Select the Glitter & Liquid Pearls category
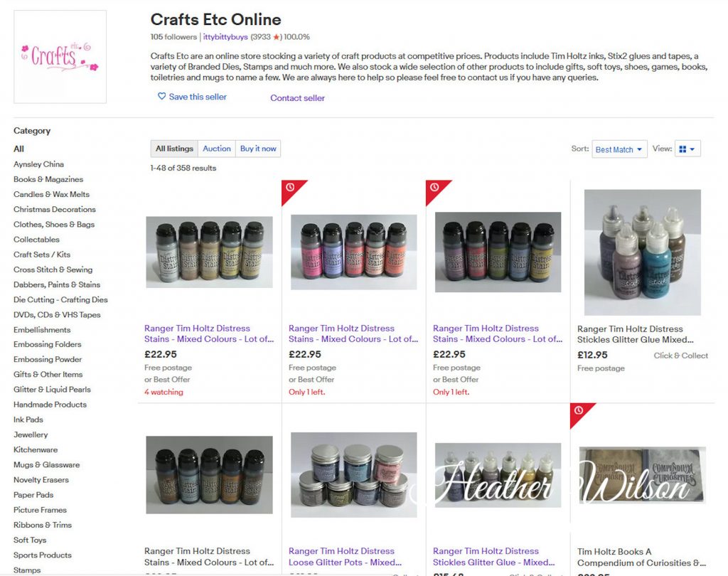Viewport: 728px width, 576px height. click(52, 389)
